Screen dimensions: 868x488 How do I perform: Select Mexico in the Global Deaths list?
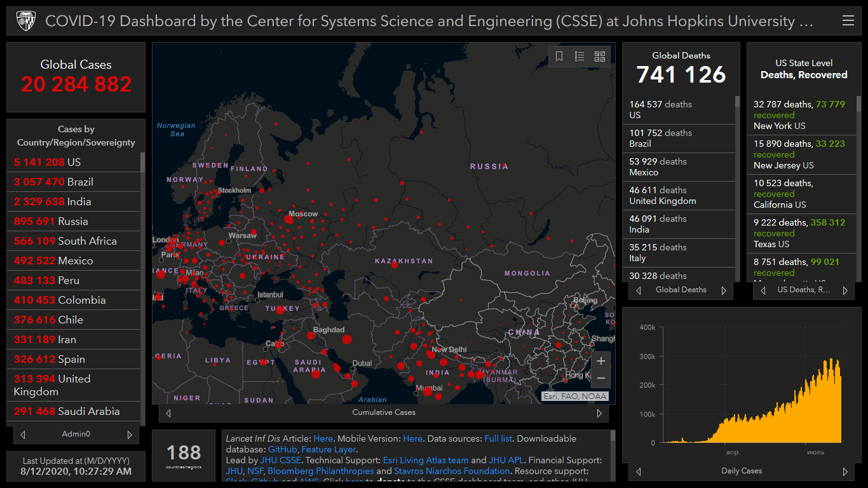coord(644,172)
